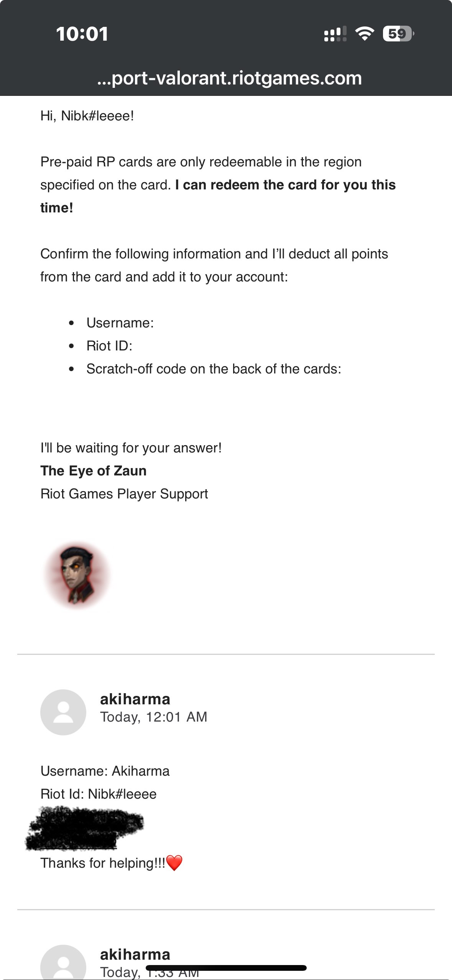Image resolution: width=452 pixels, height=980 pixels.
Task: Click the "Riot ID:" bullet item
Action: [109, 346]
